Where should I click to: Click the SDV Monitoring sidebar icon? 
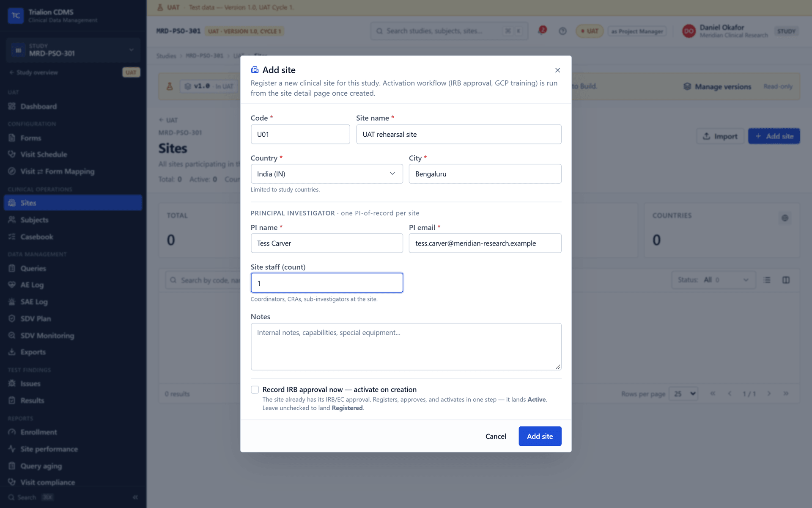[12, 335]
